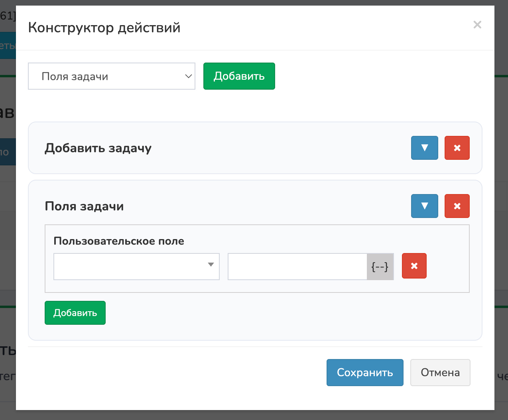Remove the Пользовательское поле row with red cross
Image resolution: width=508 pixels, height=420 pixels.
tap(414, 266)
